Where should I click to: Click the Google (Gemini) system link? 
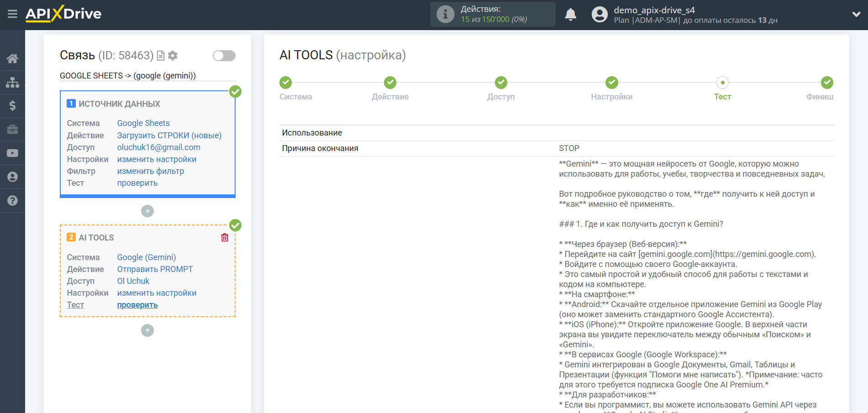146,257
